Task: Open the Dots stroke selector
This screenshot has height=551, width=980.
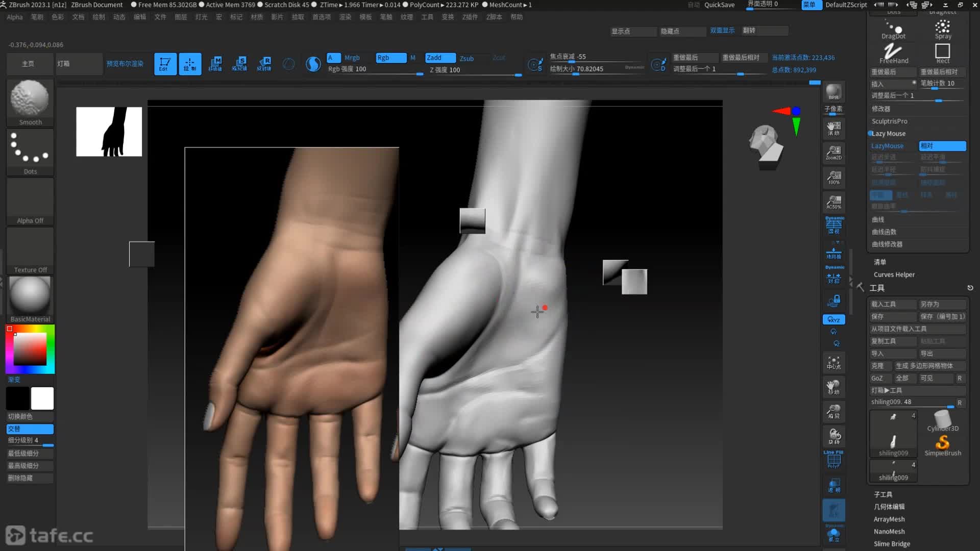Action: (x=30, y=152)
